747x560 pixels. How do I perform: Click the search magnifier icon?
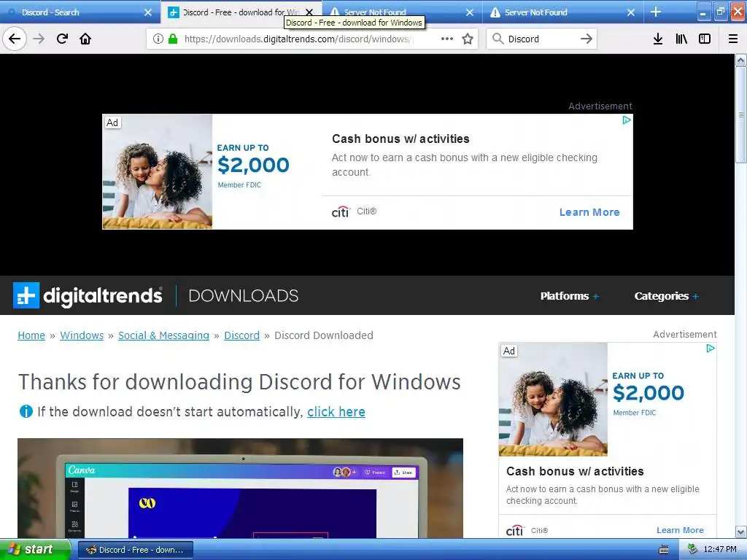click(x=498, y=39)
